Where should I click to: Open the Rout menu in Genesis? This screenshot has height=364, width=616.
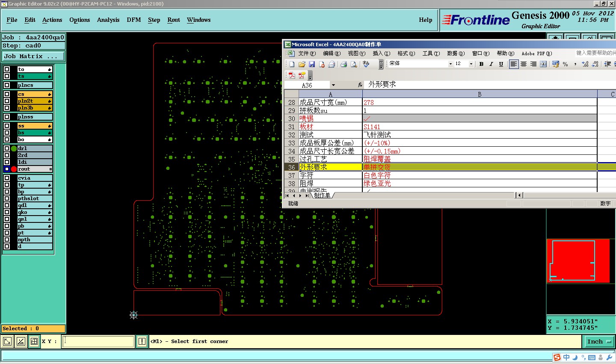[x=174, y=20]
